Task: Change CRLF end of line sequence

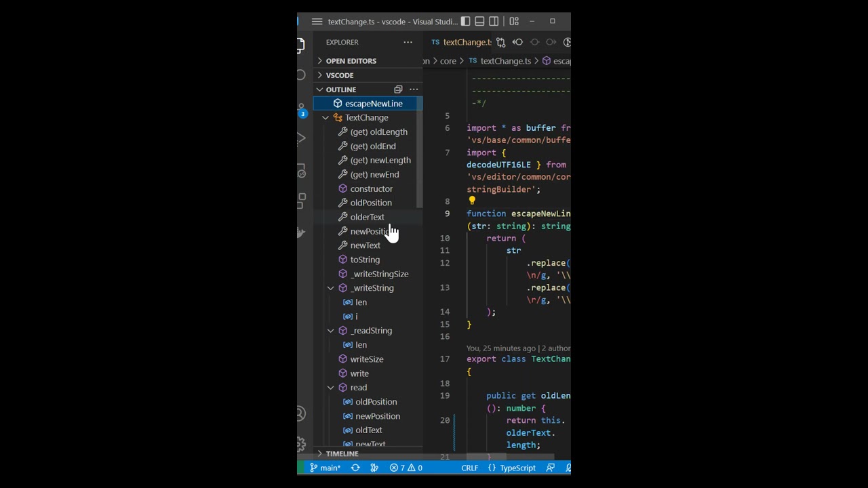Action: click(x=470, y=468)
